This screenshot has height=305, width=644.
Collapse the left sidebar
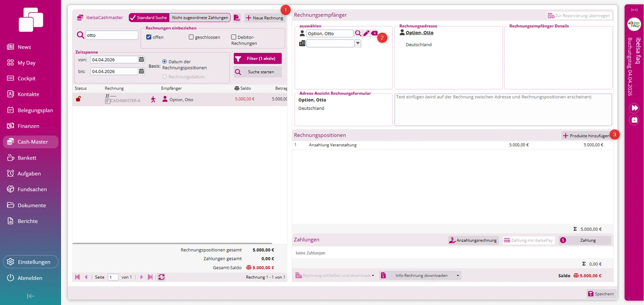[31, 296]
